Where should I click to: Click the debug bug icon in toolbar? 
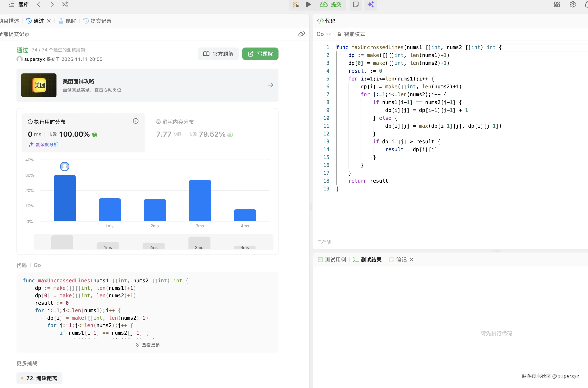point(296,5)
